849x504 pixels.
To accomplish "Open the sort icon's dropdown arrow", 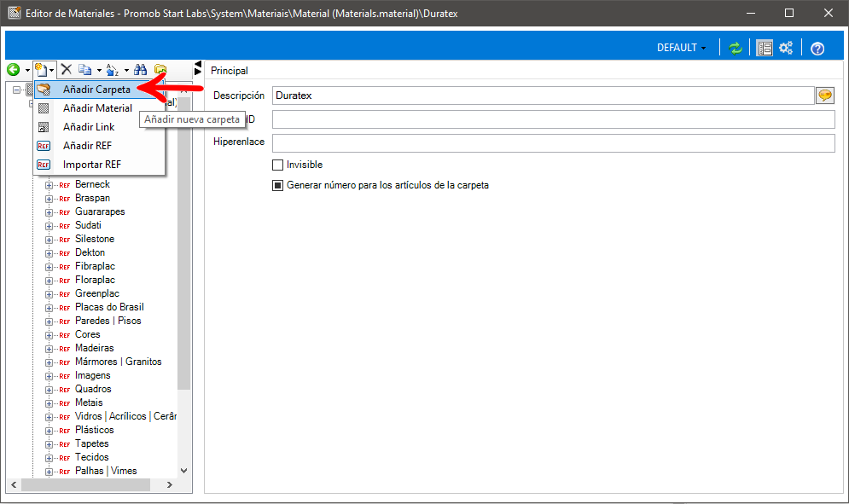I will pyautogui.click(x=126, y=70).
